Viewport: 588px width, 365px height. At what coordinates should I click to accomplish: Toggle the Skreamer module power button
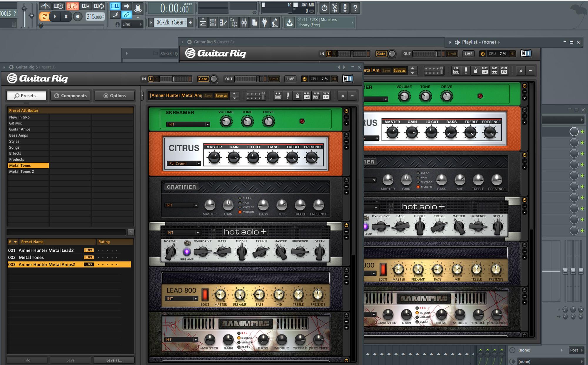(x=346, y=111)
